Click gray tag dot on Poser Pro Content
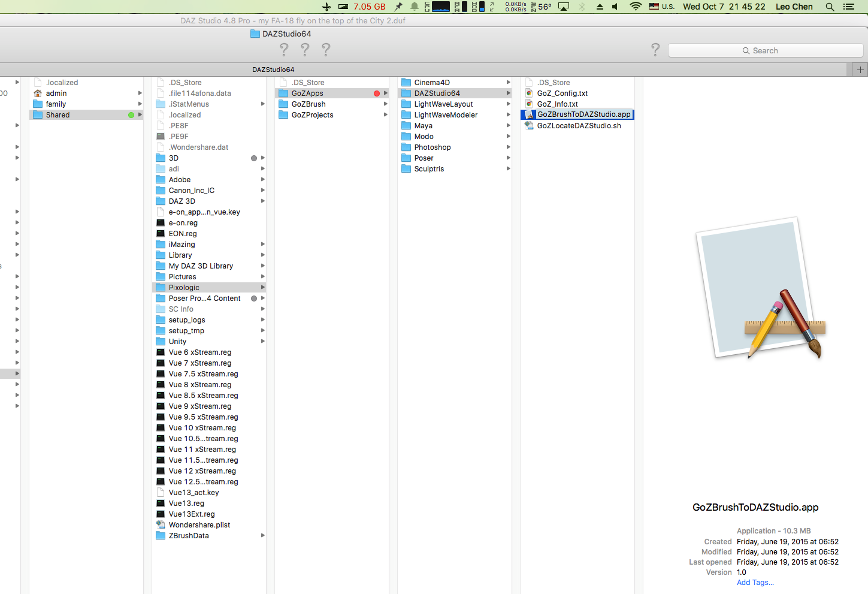The height and width of the screenshot is (594, 868). (x=254, y=298)
